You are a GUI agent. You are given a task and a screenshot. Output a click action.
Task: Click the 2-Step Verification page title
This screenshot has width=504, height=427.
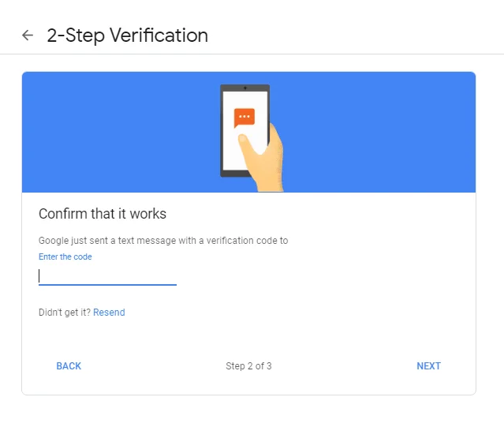[x=128, y=35]
